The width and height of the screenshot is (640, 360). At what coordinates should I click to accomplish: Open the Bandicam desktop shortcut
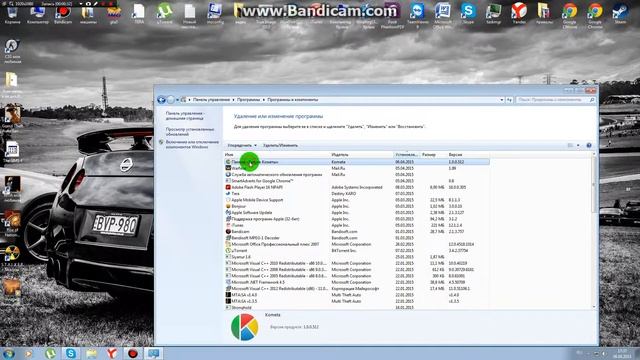click(x=62, y=14)
